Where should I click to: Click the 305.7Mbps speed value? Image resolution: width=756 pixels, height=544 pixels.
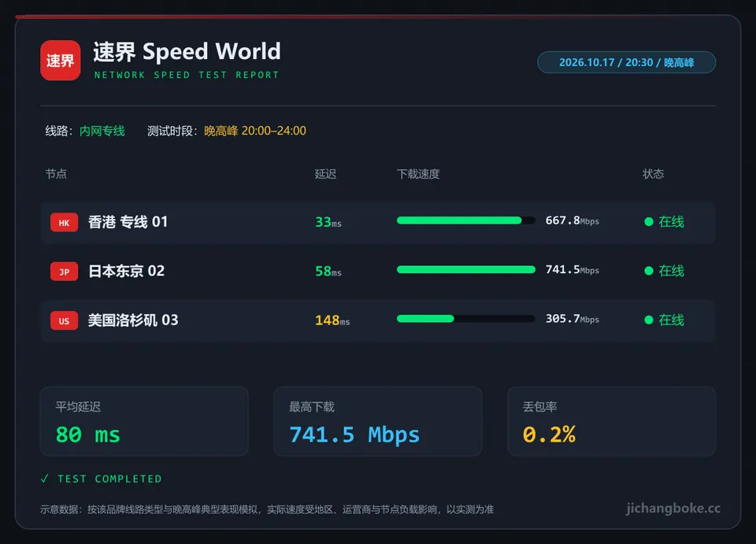(573, 319)
